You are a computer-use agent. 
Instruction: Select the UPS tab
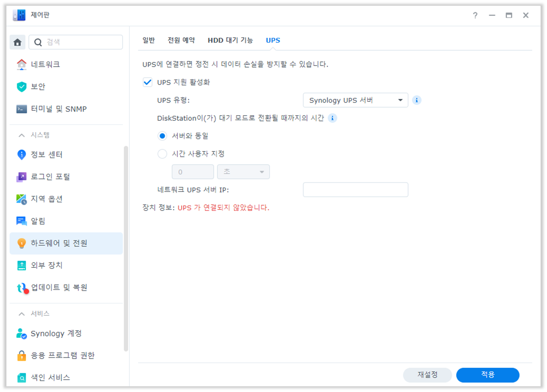pos(273,40)
